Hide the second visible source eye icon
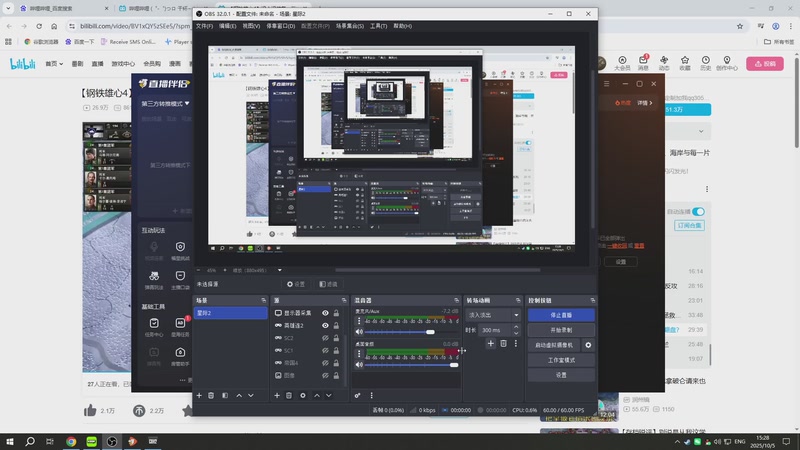This screenshot has height=450, width=800. pyautogui.click(x=325, y=326)
